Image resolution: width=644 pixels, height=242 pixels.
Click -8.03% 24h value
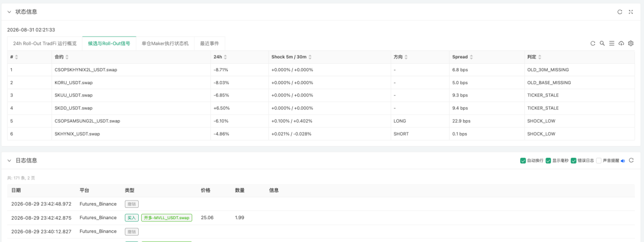click(220, 83)
